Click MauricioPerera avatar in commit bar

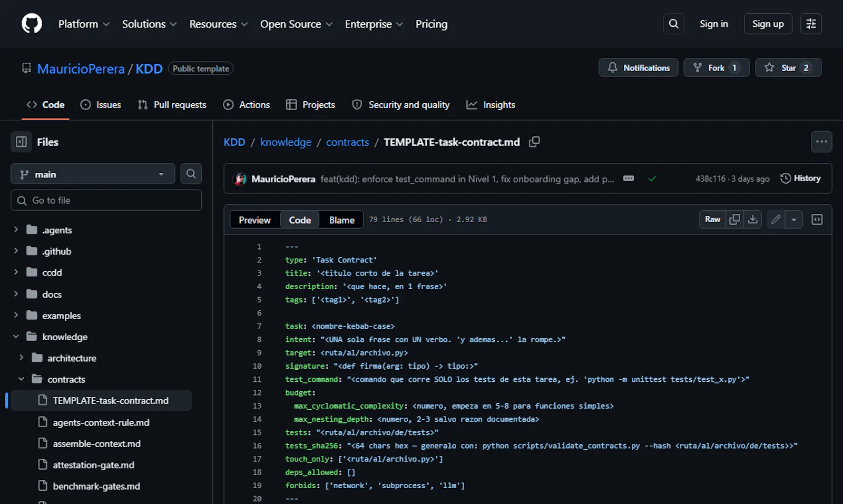[240, 179]
